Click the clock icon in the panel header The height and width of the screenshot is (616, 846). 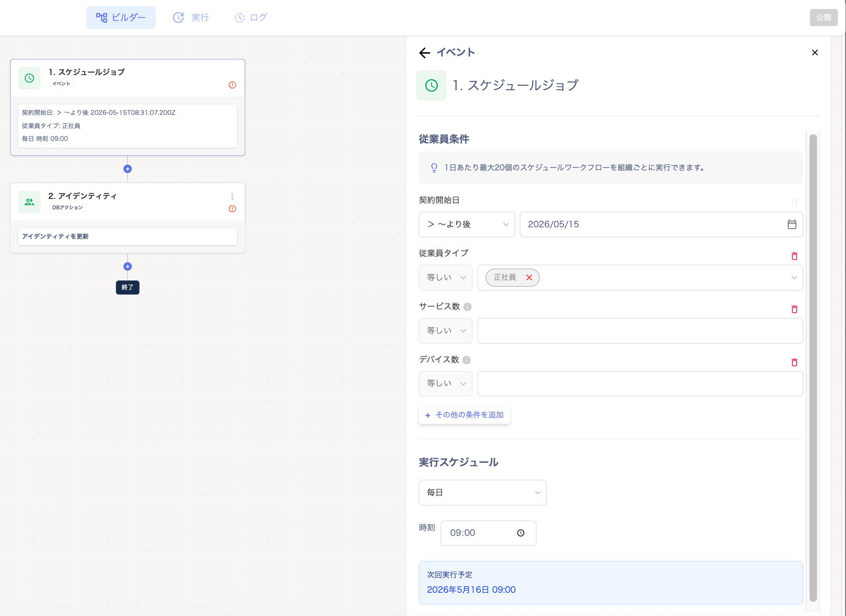[432, 85]
